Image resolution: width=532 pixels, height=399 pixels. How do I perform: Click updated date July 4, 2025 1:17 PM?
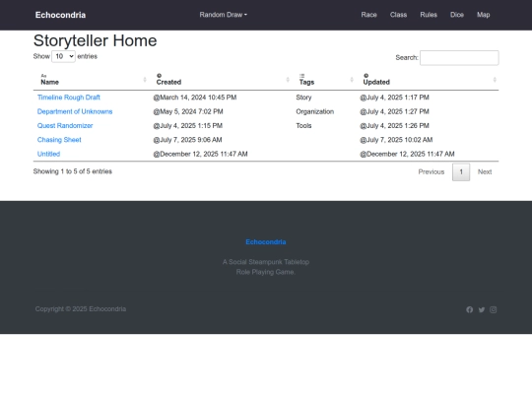pos(394,98)
